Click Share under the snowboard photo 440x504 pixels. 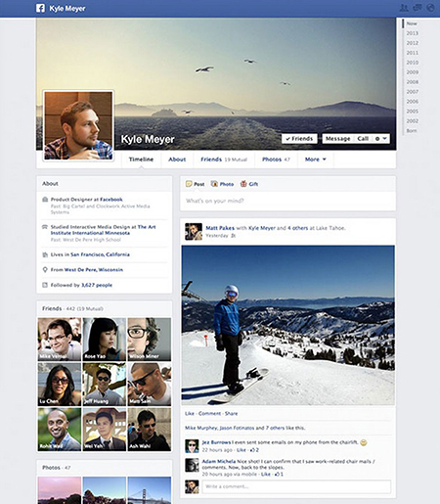(231, 413)
